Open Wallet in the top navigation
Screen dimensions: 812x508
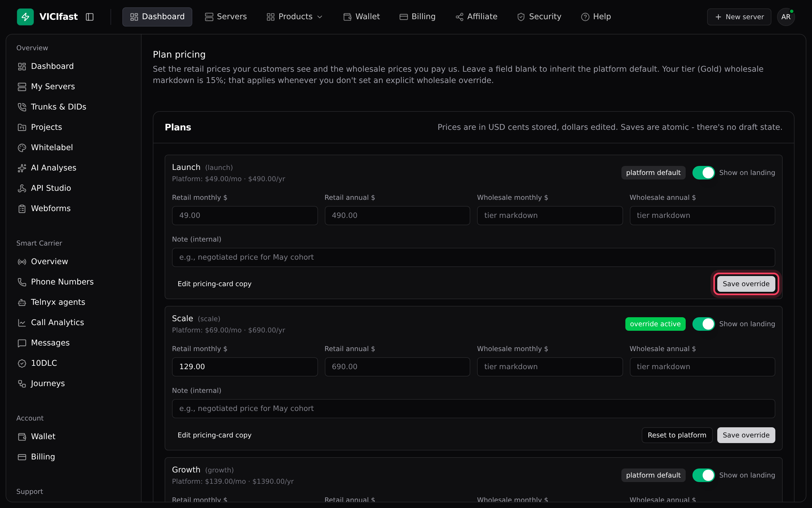tap(362, 17)
